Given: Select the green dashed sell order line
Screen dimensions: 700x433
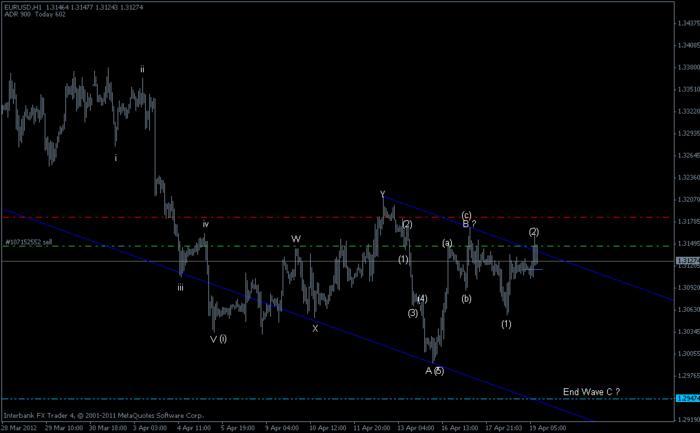Looking at the screenshot, I should 300,245.
